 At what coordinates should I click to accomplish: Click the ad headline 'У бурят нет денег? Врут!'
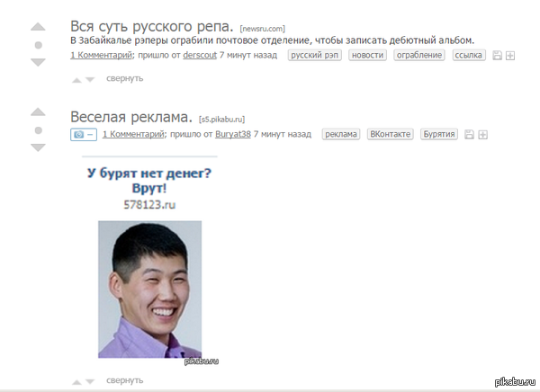(x=149, y=181)
